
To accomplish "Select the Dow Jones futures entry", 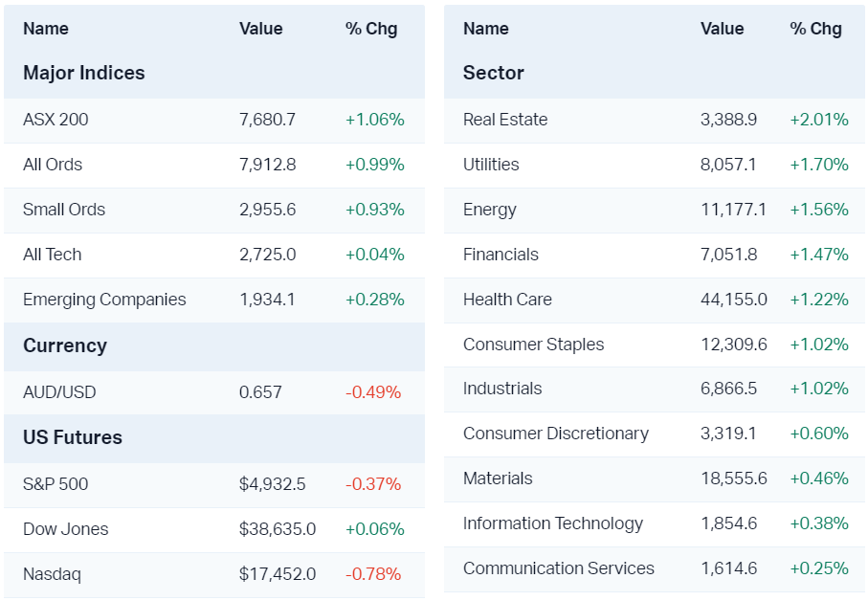I will pyautogui.click(x=66, y=529).
